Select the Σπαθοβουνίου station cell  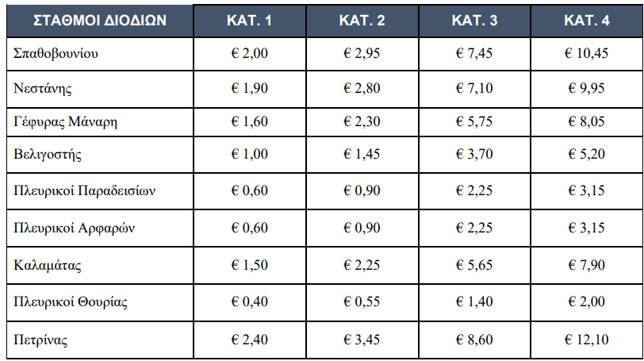coord(56,54)
